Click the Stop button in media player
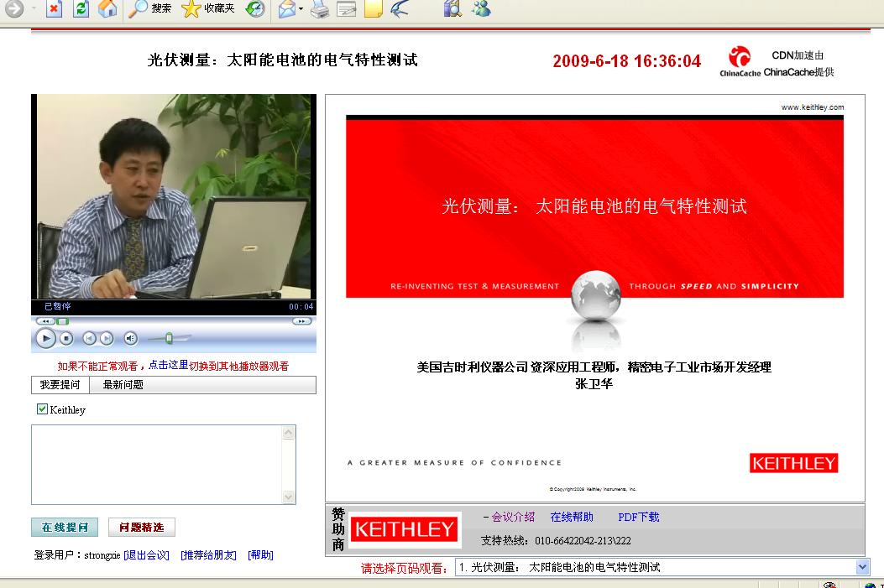 pyautogui.click(x=66, y=339)
